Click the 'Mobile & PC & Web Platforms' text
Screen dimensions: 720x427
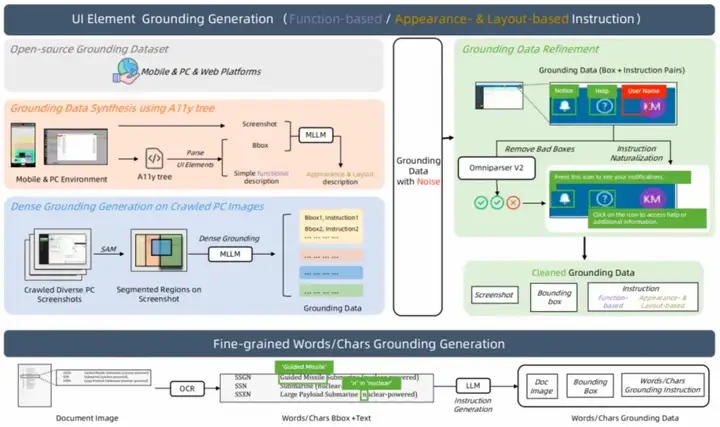[x=201, y=72]
